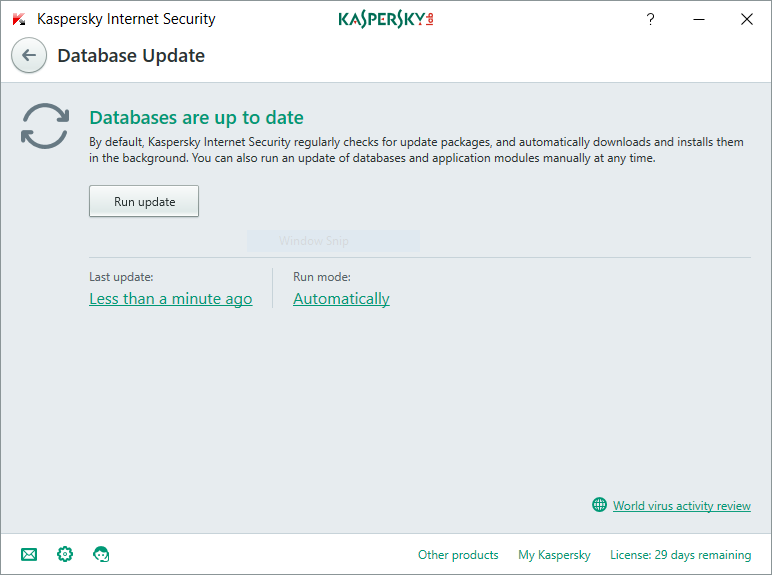Open the mail envelope notifications icon
The width and height of the screenshot is (772, 575).
coord(29,554)
